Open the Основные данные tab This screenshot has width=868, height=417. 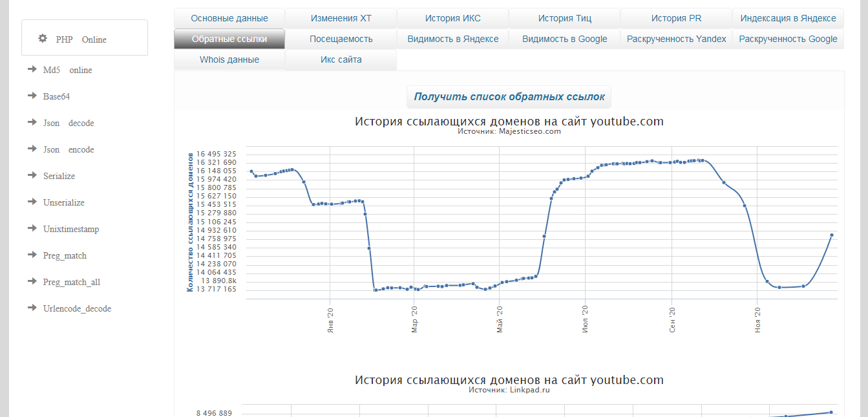coord(229,18)
